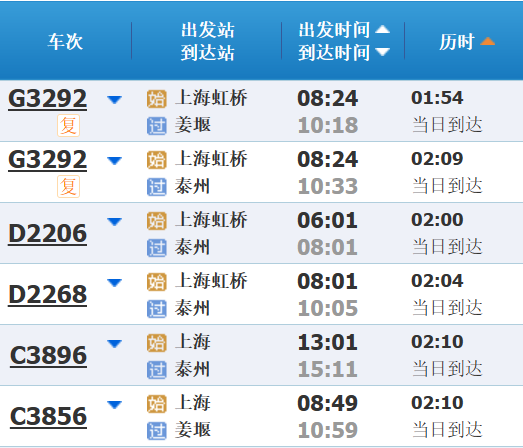Screen dimensions: 523x448
Task: Expand stop details for D2206
Action: pyautogui.click(x=114, y=221)
